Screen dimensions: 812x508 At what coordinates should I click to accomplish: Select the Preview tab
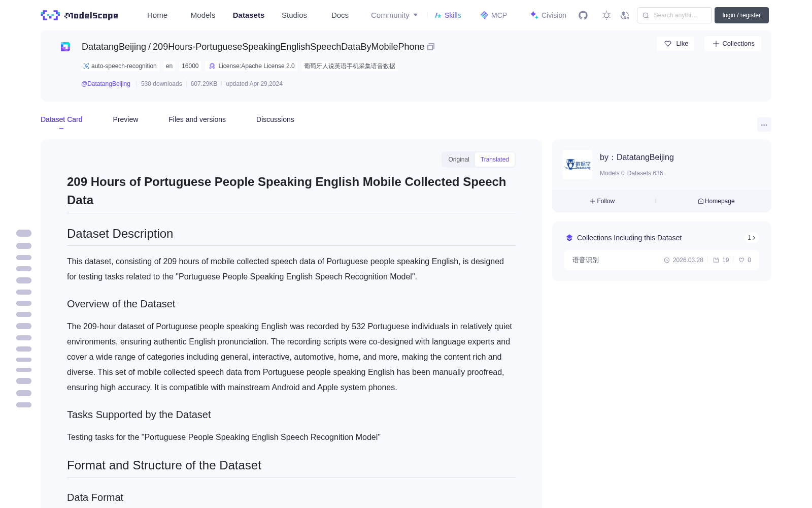125,119
